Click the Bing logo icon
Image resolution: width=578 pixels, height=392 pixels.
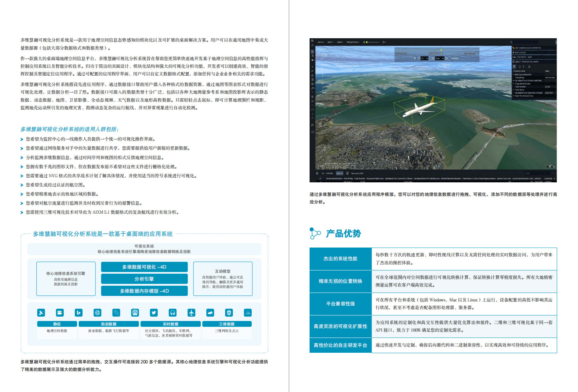coord(79,313)
